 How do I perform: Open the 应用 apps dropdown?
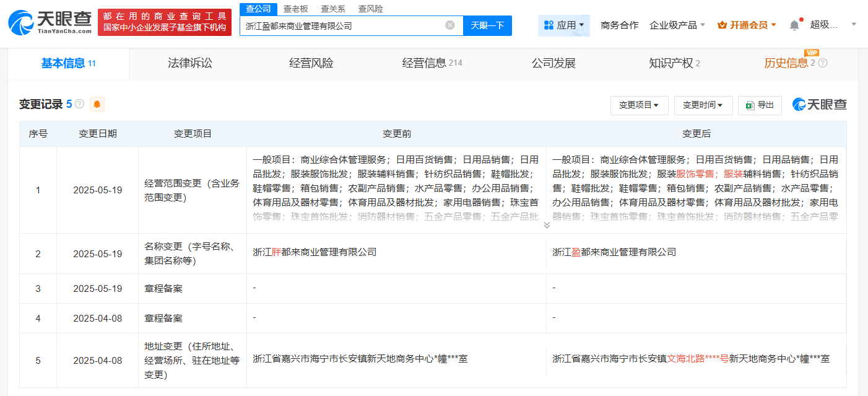pyautogui.click(x=563, y=25)
